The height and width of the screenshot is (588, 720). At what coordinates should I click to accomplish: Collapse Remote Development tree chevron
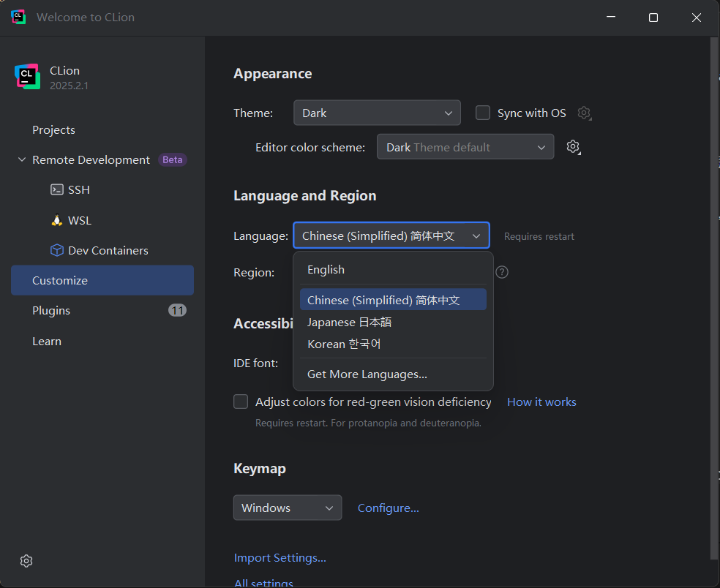point(21,159)
